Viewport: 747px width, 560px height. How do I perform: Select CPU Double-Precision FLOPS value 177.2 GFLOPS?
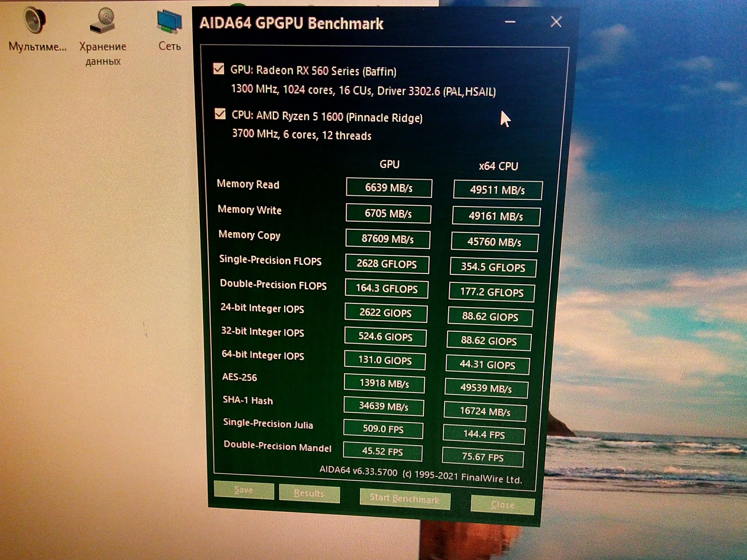coord(492,292)
